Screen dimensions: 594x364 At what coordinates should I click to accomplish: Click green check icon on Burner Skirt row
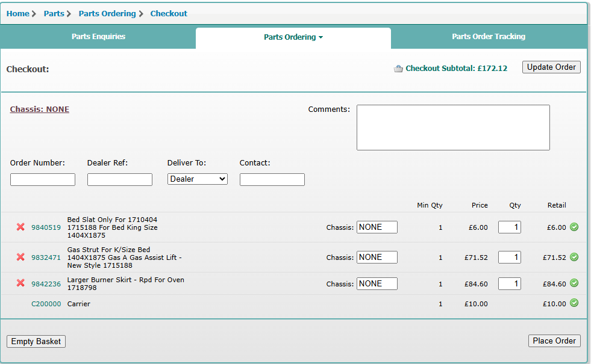click(574, 283)
